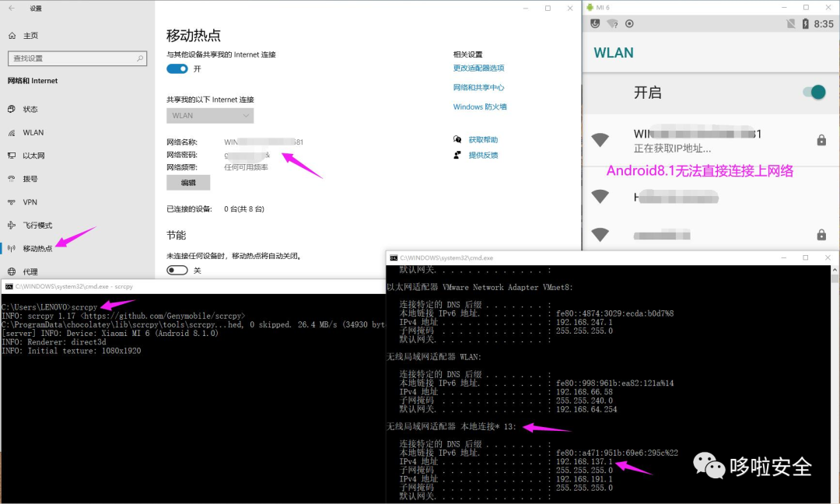Select the 以太网 Ethernet icon
This screenshot has width=840, height=504.
point(12,156)
